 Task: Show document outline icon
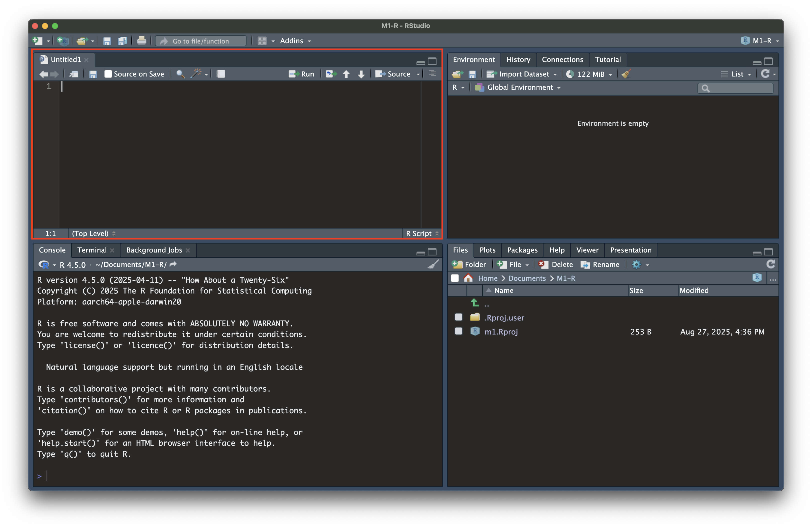click(432, 74)
